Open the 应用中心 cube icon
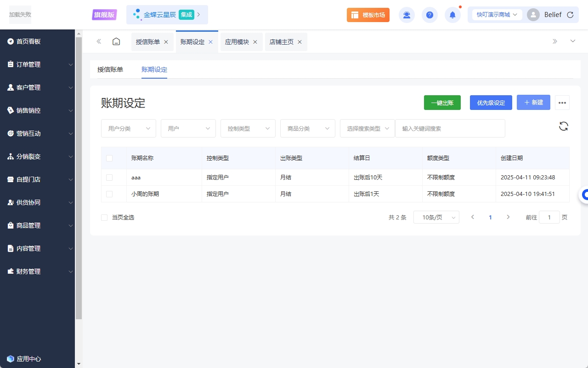588x368 pixels. [x=11, y=359]
